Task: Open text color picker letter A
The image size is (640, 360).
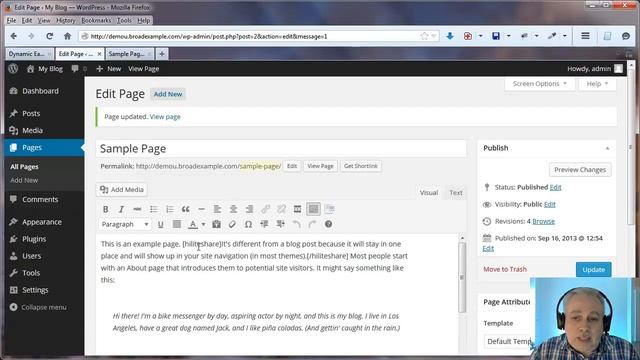Action: point(193,224)
